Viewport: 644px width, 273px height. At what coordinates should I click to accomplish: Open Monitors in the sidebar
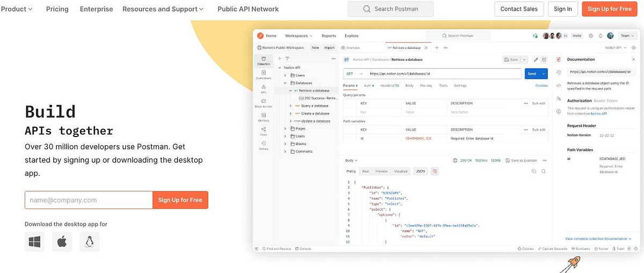tap(264, 117)
